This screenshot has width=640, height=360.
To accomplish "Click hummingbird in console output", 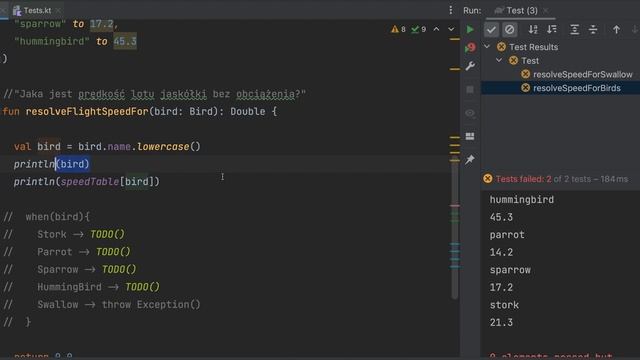I will 522,200.
